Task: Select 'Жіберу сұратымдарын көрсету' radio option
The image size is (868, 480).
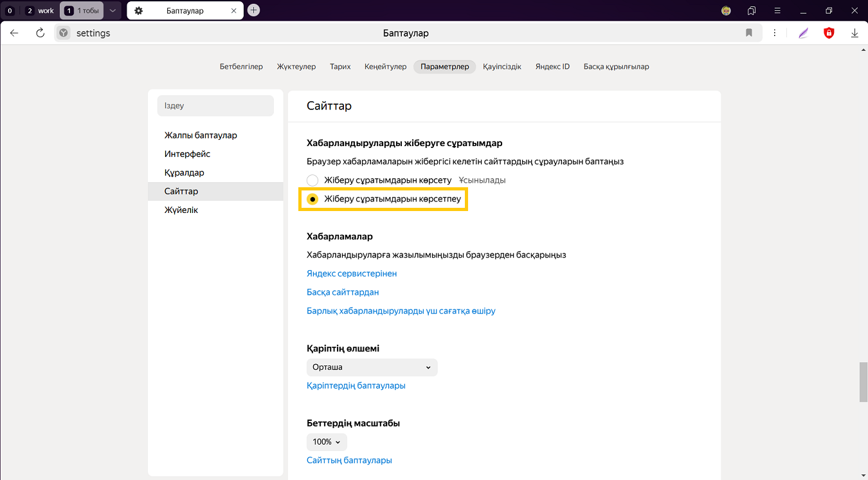Action: 312,180
